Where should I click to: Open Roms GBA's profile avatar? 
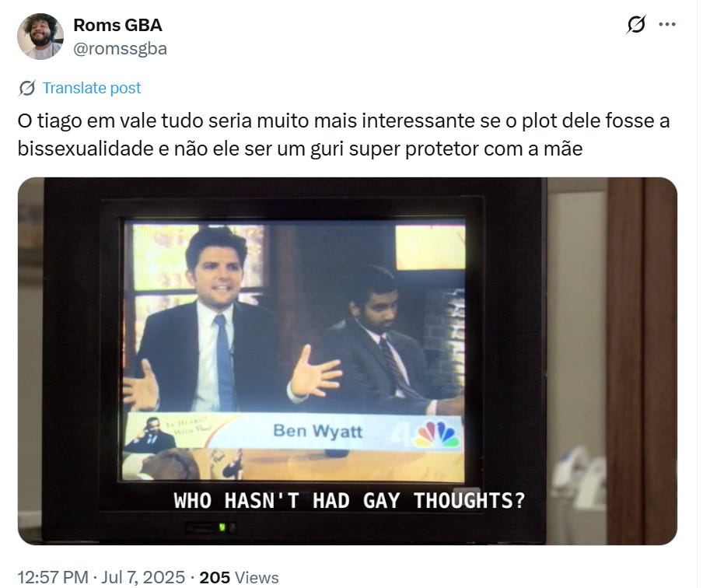[x=40, y=37]
